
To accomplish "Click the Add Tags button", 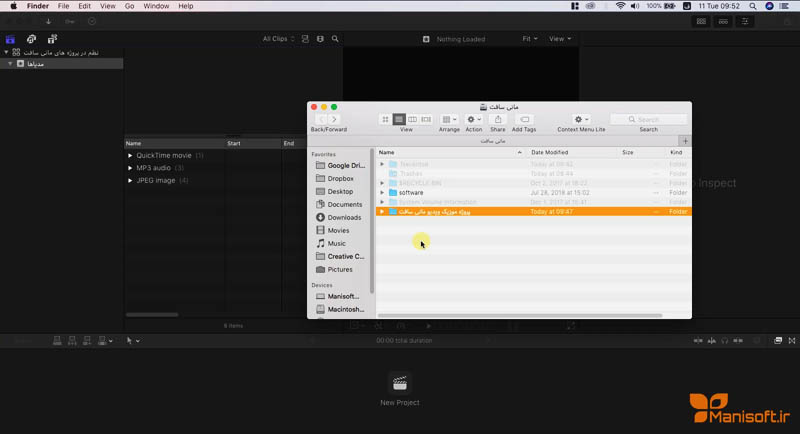I will (x=524, y=119).
